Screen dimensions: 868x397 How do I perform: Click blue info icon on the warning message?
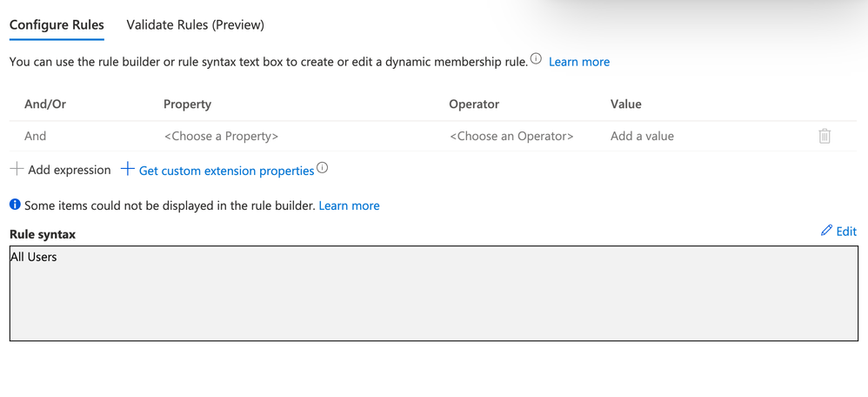point(15,205)
